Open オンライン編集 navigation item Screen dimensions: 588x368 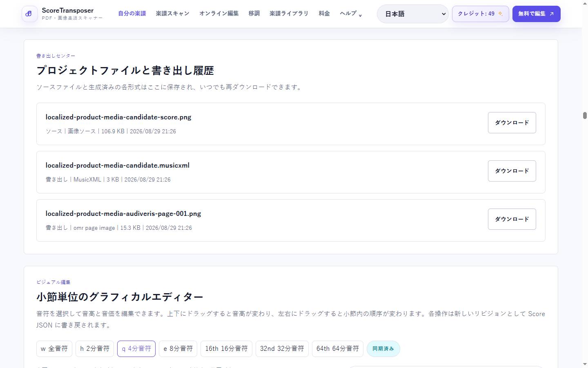pos(219,13)
